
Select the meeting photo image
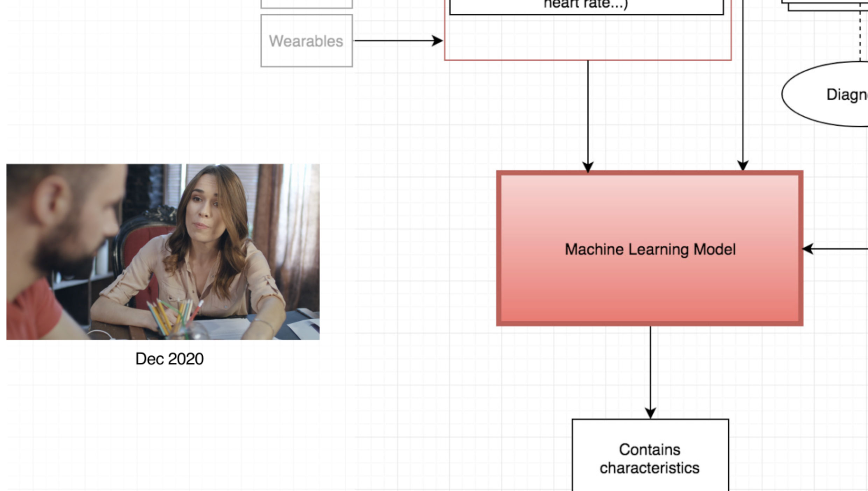pyautogui.click(x=163, y=252)
